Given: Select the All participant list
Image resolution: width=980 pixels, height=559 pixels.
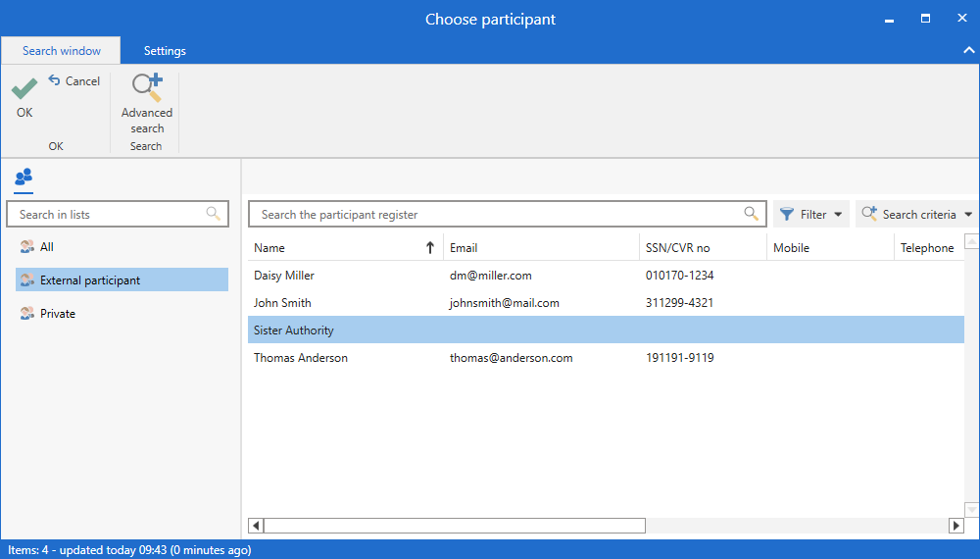Looking at the screenshot, I should tap(47, 247).
